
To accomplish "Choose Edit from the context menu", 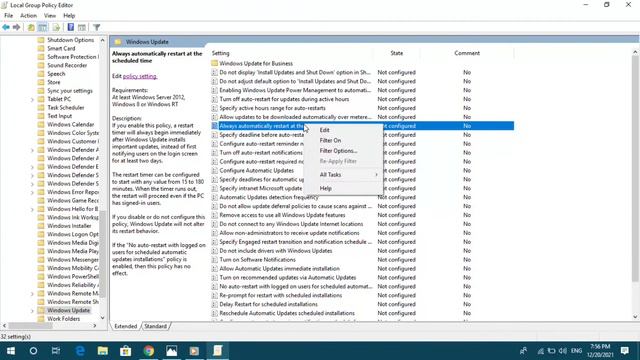I will pos(324,130).
